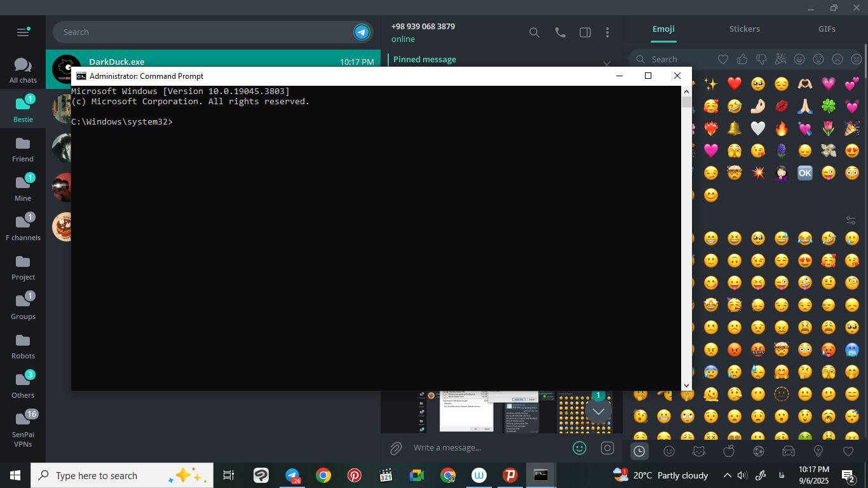Select the animals emoji category icon
Image resolution: width=868 pixels, height=488 pixels.
[699, 451]
